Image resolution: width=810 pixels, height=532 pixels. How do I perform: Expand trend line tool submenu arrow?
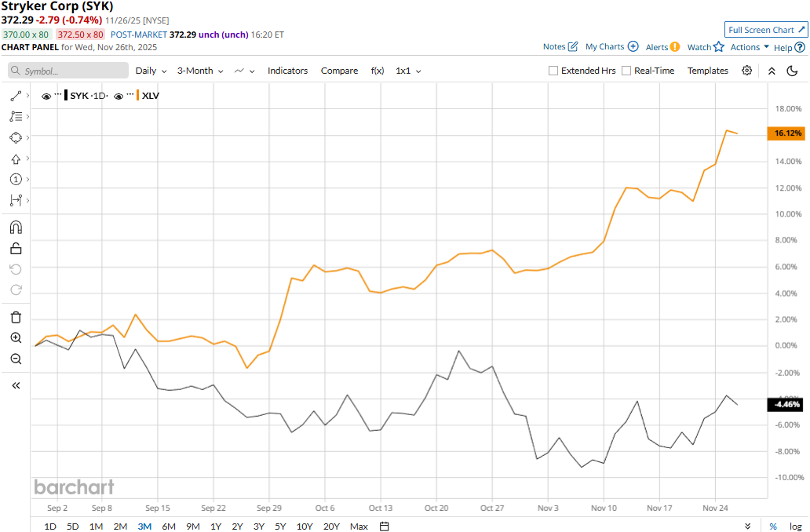click(27, 96)
